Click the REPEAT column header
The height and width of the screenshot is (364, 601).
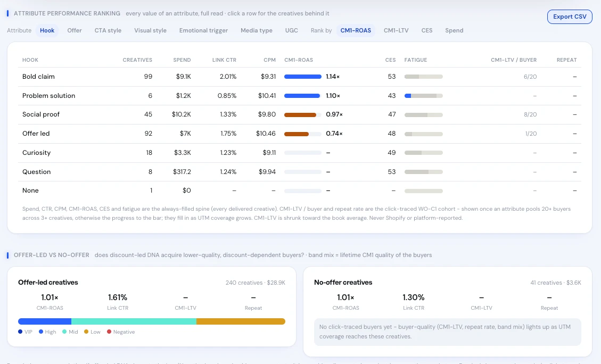tap(566, 60)
